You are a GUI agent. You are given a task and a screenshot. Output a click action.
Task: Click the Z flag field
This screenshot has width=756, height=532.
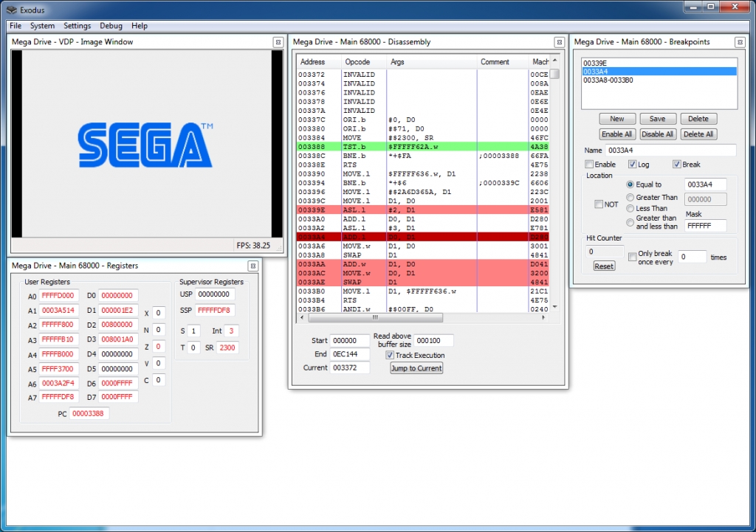pyautogui.click(x=159, y=347)
